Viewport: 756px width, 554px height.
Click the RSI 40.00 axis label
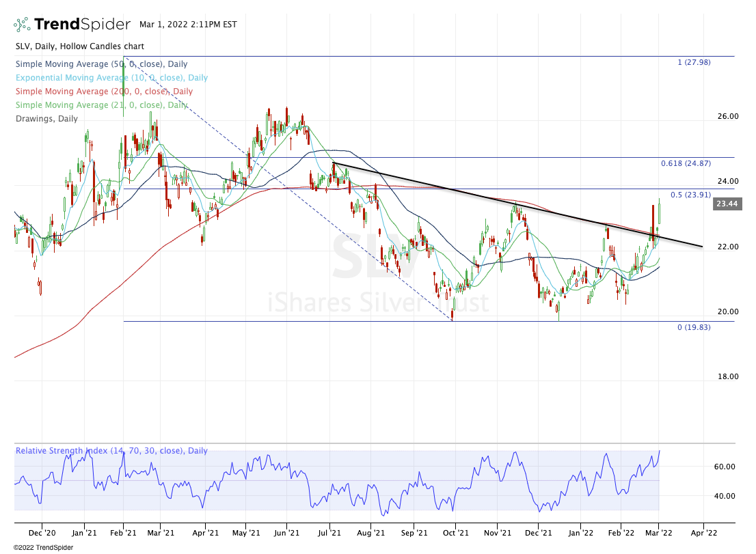coord(725,496)
